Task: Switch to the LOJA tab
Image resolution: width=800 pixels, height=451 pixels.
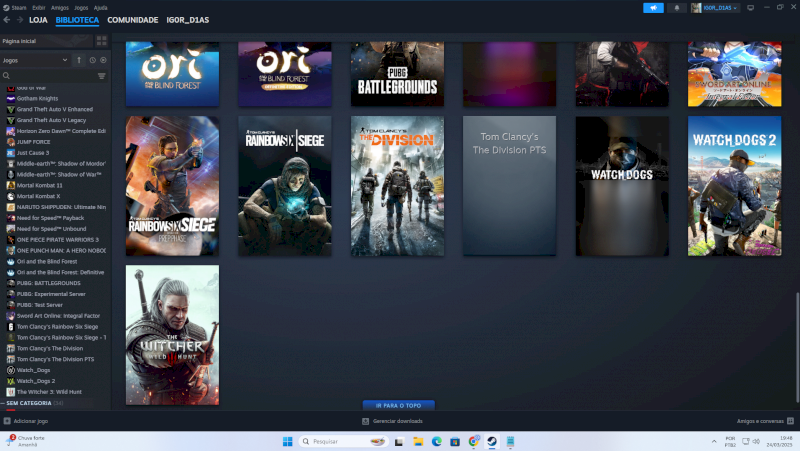Action: (38, 20)
